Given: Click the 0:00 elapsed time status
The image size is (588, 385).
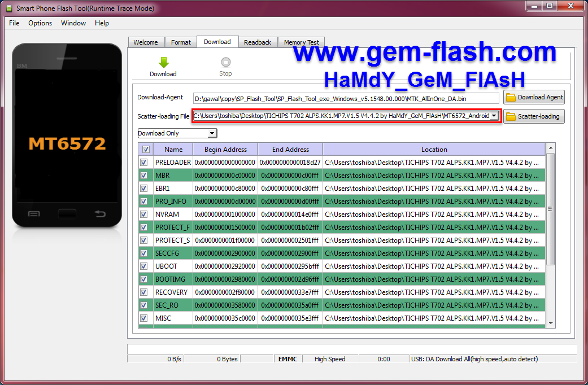Looking at the screenshot, I should point(384,359).
